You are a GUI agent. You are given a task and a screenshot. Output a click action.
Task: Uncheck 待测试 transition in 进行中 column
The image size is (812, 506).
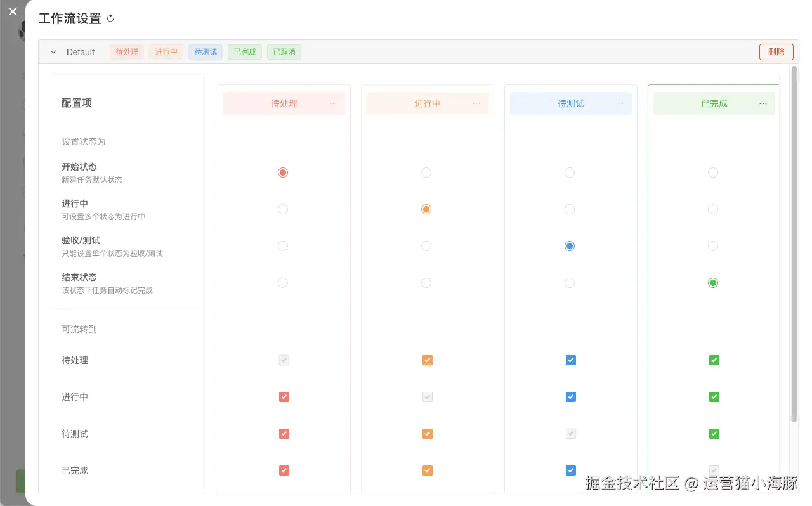pos(428,434)
